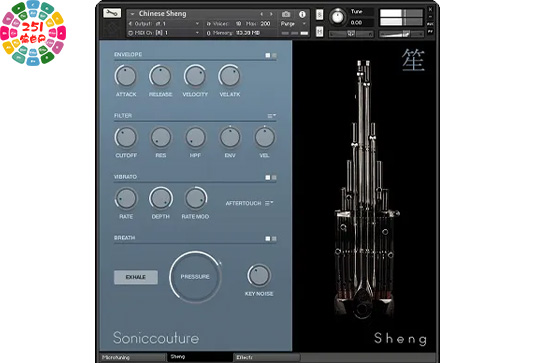Mute the Chinese Sheng instrument
This screenshot has height=363, width=535.
[x=319, y=31]
